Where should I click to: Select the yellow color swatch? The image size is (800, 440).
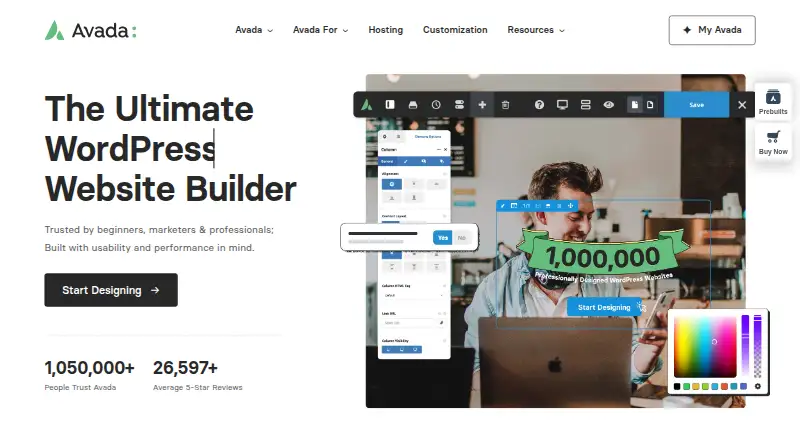(696, 386)
